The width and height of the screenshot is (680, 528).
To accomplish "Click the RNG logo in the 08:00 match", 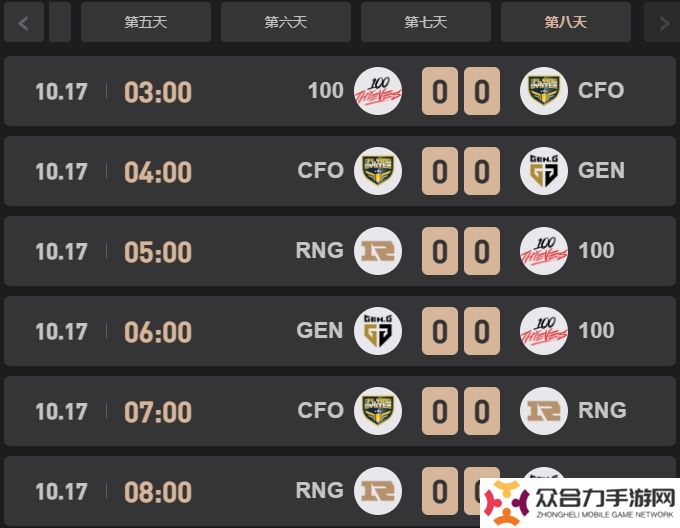I will (x=378, y=491).
